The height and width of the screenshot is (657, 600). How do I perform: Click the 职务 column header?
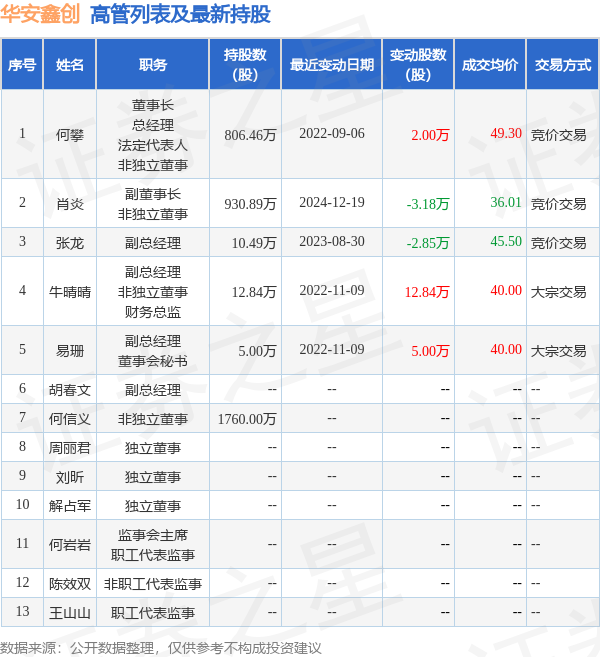click(x=153, y=65)
